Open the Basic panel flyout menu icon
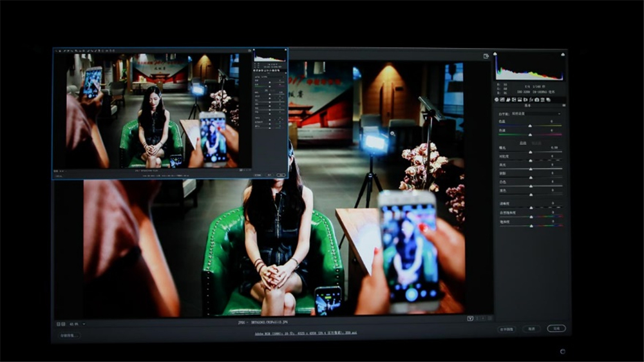The width and height of the screenshot is (644, 362). tap(563, 106)
